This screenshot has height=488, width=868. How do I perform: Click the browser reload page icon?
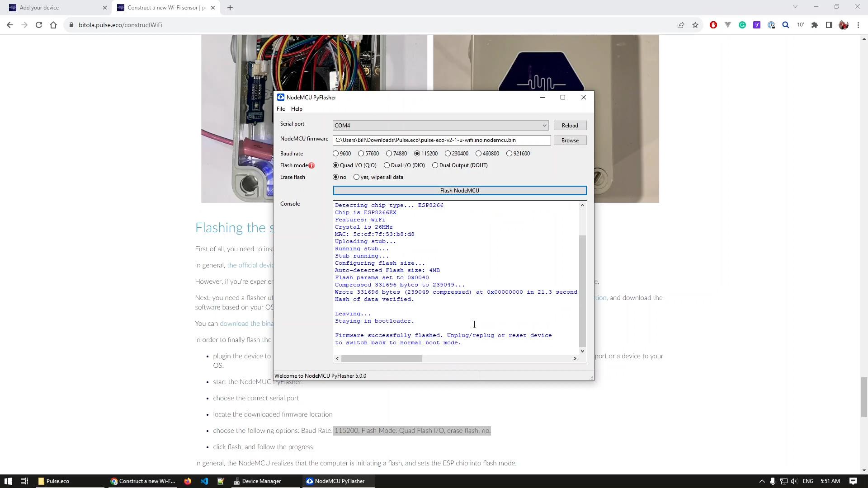coord(39,25)
